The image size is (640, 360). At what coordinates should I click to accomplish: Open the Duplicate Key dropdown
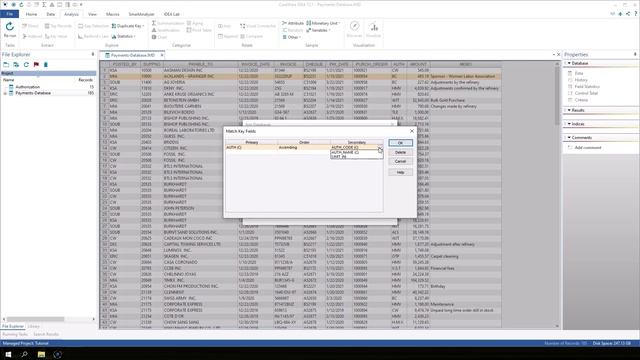[x=128, y=26]
